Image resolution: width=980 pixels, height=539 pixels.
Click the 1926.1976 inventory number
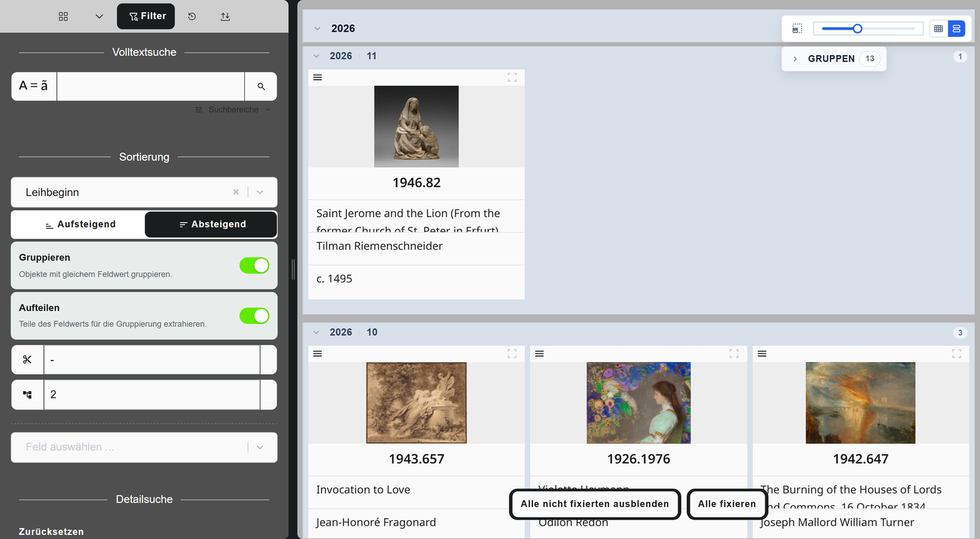[x=639, y=460]
